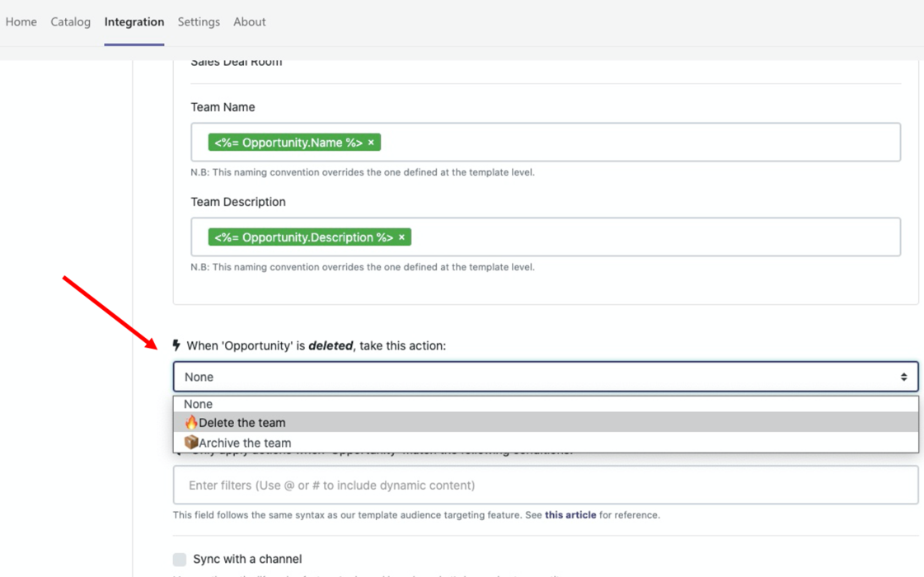Remove the Opportunity.Description tag

click(402, 237)
